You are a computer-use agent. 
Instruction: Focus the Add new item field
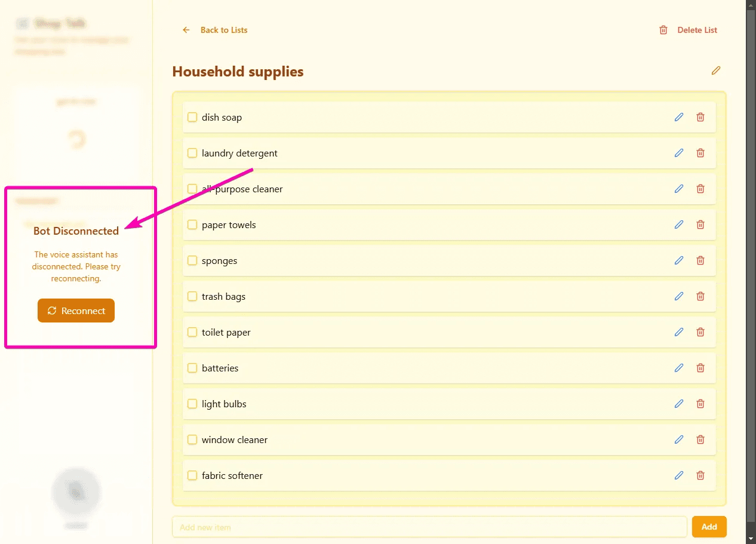(x=429, y=527)
